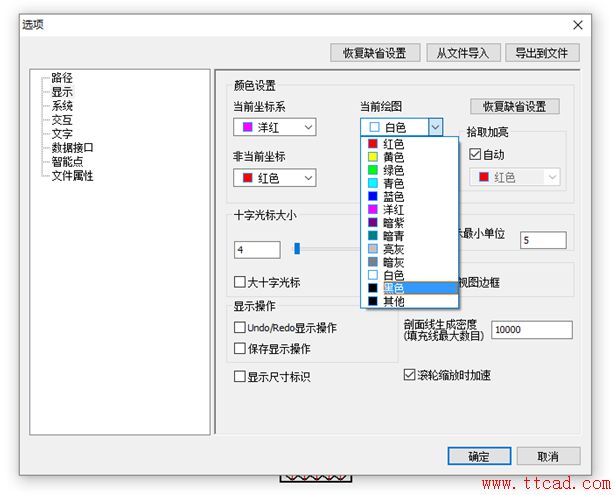Viewport: 615px width, 495px height.
Task: Pick 绿色 in the open color list
Action: pos(409,170)
